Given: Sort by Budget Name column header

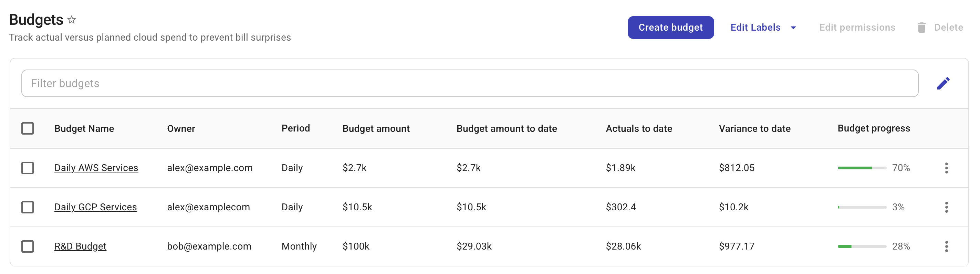Looking at the screenshot, I should tap(84, 129).
